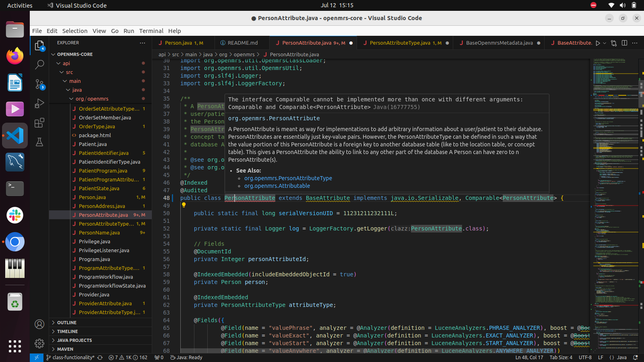Change the UTF-8 file encoding
Image resolution: width=644 pixels, height=362 pixels.
[585, 357]
